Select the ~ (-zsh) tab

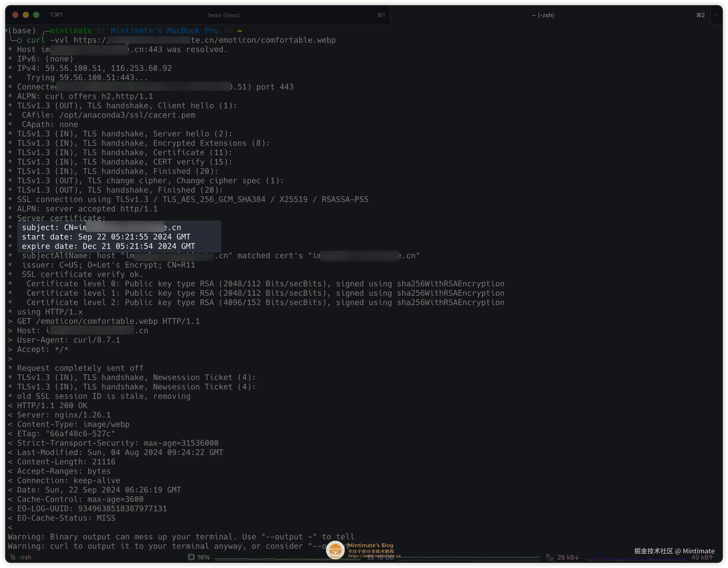tap(543, 15)
